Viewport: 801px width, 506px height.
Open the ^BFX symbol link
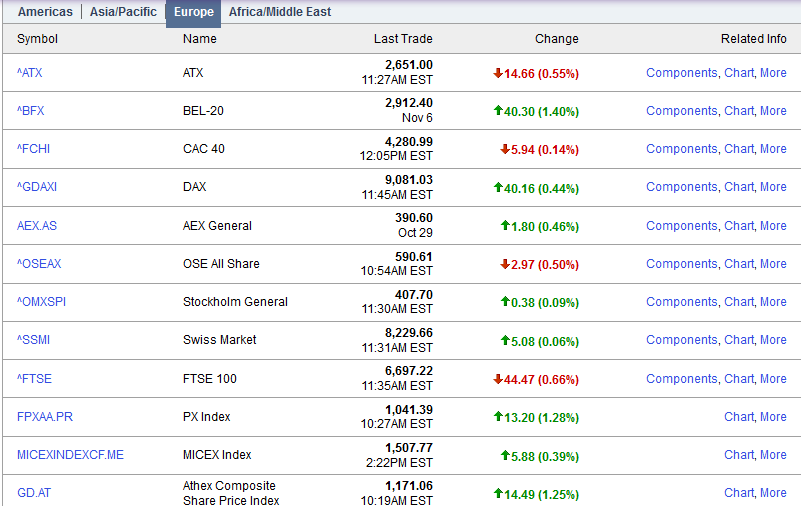pos(31,111)
